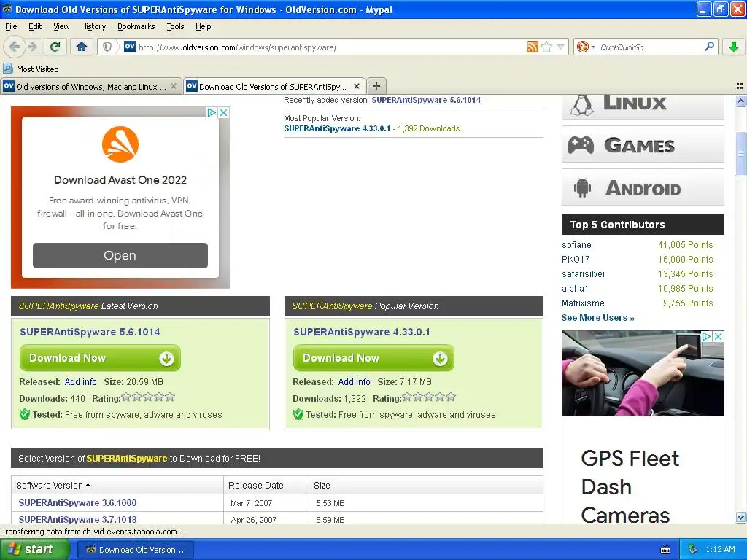Open the Games category with gamepad icon
This screenshot has height=560, width=747.
point(643,144)
